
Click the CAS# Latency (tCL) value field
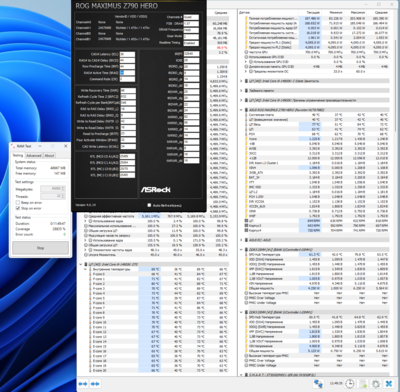pyautogui.click(x=127, y=54)
